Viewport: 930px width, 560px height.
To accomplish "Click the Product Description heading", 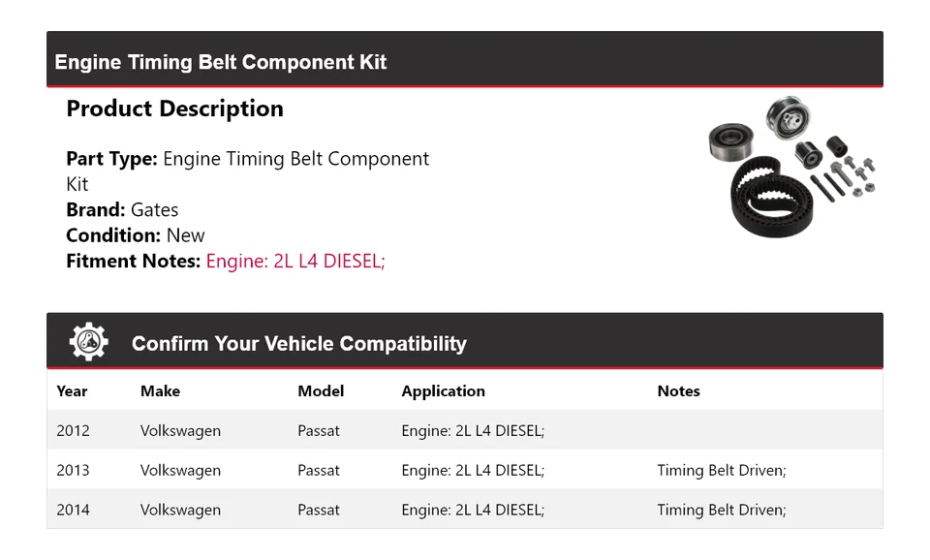I will (174, 109).
